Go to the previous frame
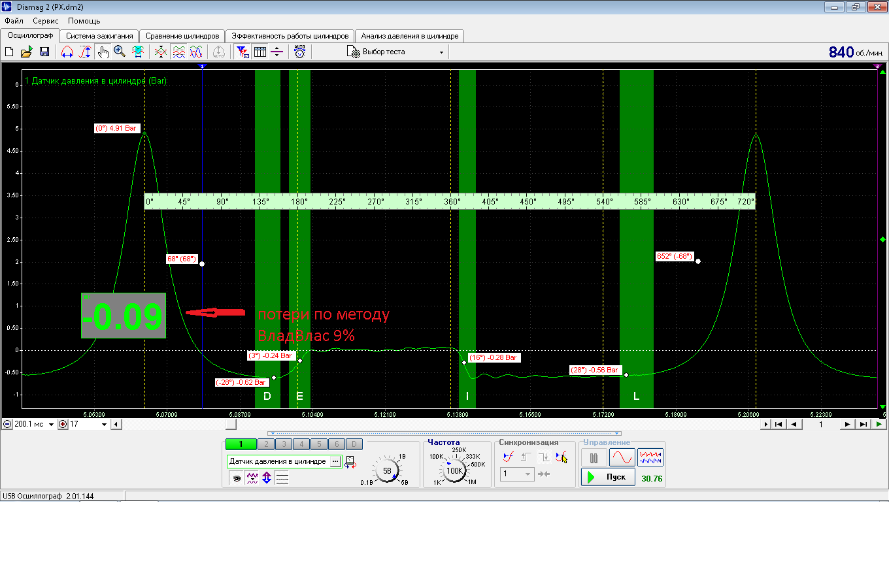The height and width of the screenshot is (588, 889). [x=794, y=424]
